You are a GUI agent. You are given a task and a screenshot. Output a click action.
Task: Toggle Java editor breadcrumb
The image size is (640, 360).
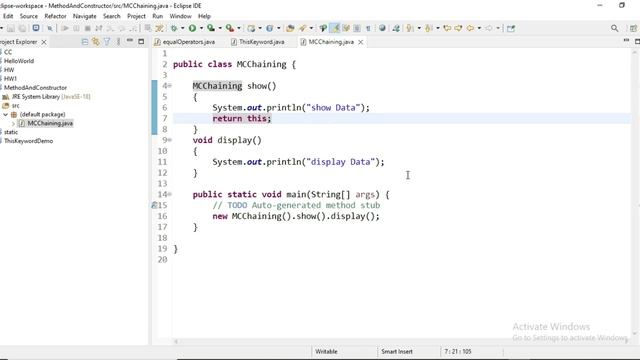click(323, 28)
